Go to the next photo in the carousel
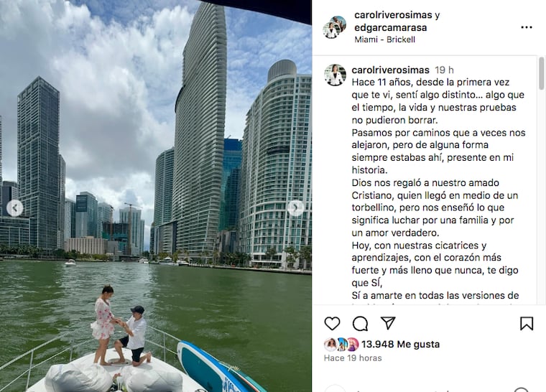The width and height of the screenshot is (546, 392). [x=296, y=207]
